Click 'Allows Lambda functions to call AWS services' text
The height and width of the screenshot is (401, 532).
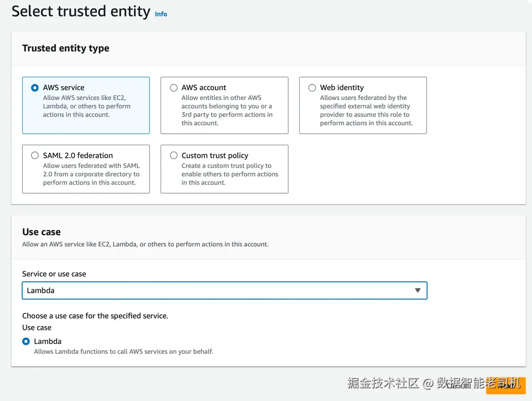124,351
